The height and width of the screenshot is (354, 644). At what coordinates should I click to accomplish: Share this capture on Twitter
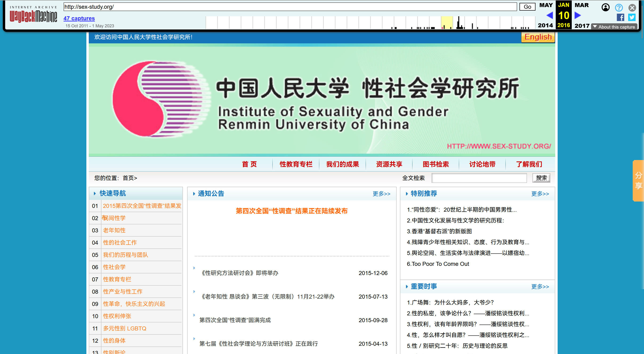click(x=632, y=17)
